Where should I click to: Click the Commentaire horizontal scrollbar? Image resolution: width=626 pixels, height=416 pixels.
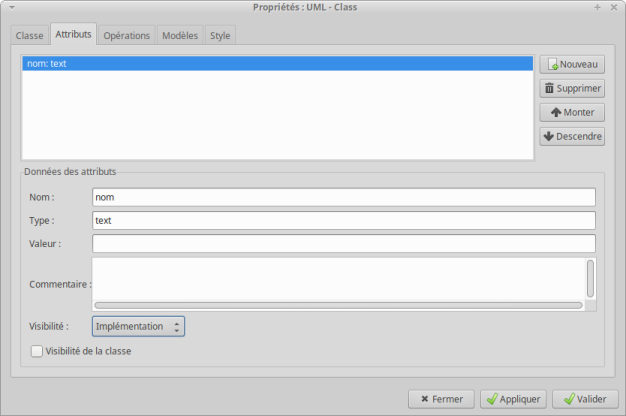[338, 305]
